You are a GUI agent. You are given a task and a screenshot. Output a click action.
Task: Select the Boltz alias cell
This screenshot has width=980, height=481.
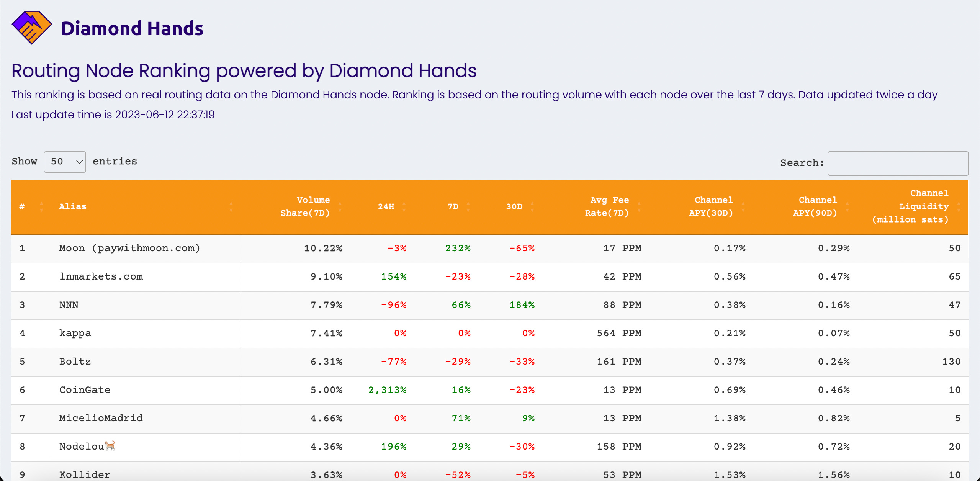click(146, 362)
